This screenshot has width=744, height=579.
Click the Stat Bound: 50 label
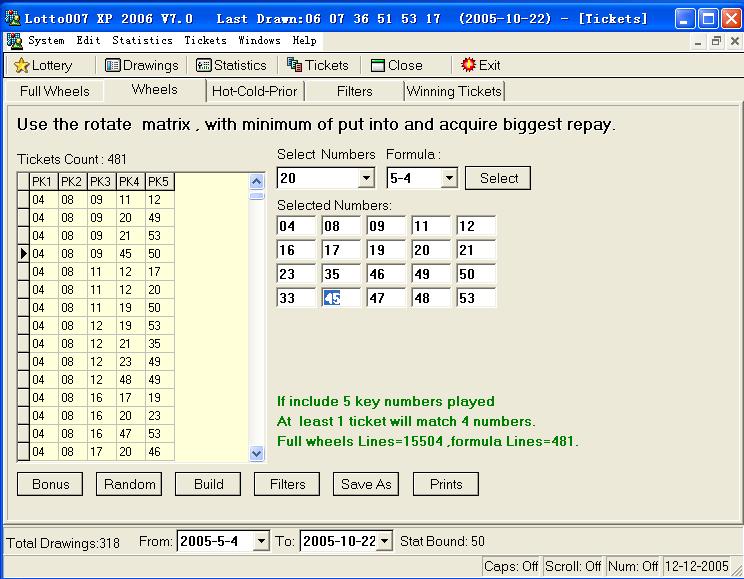pos(442,541)
